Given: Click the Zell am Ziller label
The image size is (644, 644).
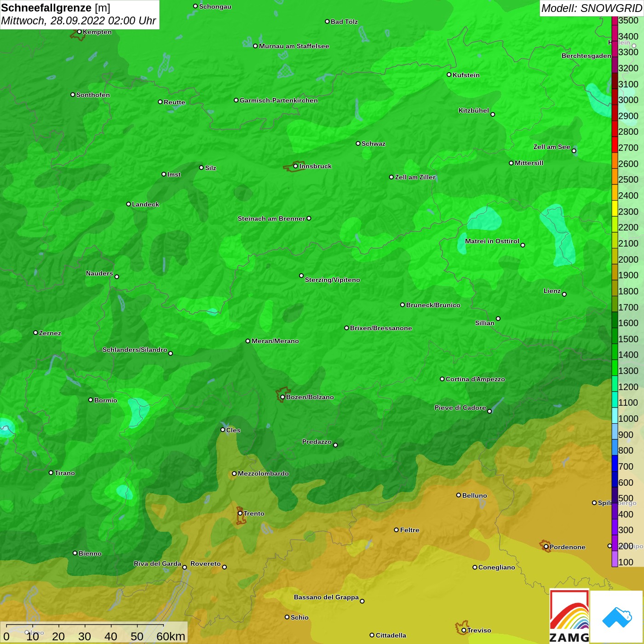Looking at the screenshot, I should (x=415, y=177).
